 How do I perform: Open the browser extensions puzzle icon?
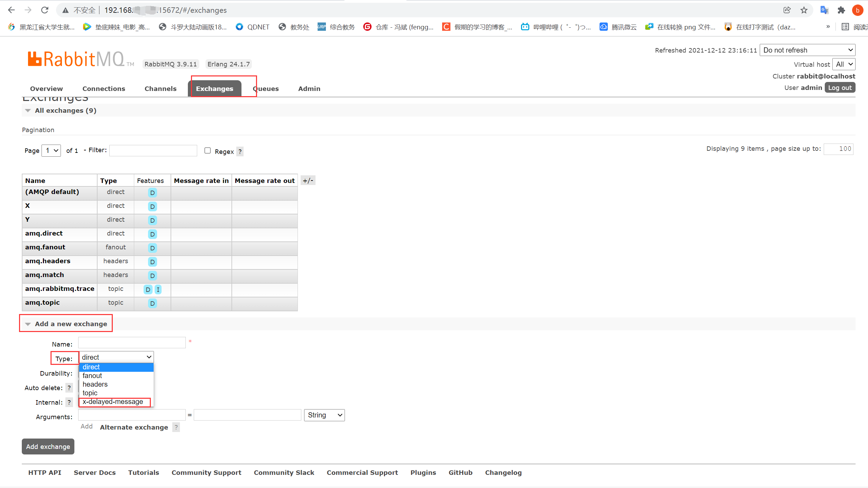[x=841, y=10]
